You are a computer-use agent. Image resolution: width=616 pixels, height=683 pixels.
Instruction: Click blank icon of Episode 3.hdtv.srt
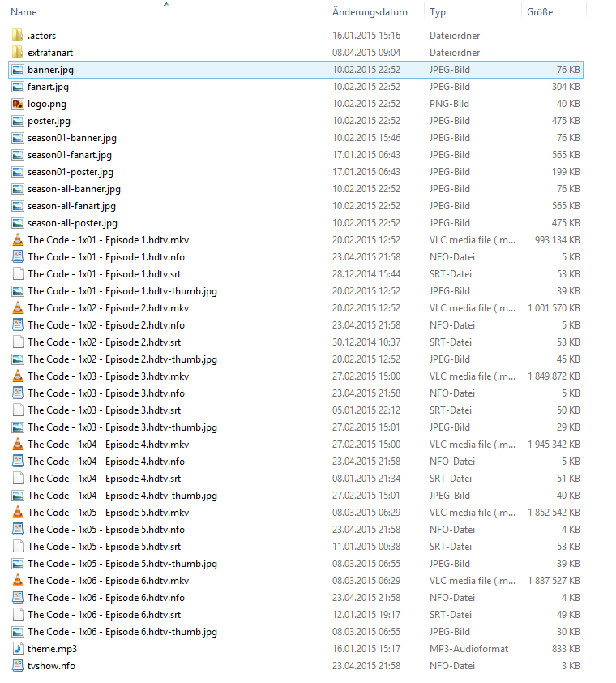17,410
